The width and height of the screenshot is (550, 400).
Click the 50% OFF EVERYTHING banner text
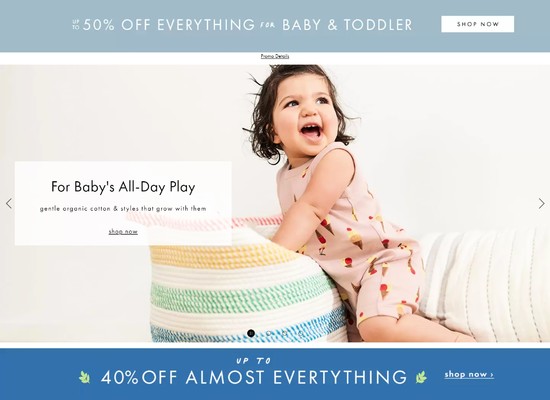coord(169,25)
